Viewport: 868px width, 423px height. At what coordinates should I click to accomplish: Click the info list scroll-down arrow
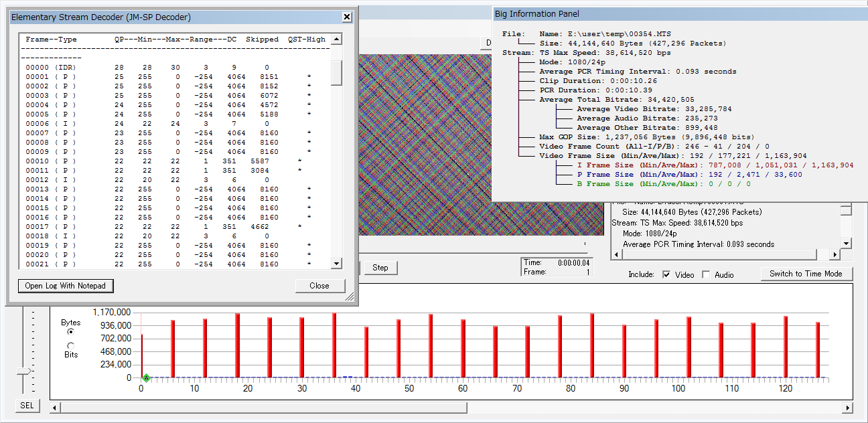tap(846, 244)
